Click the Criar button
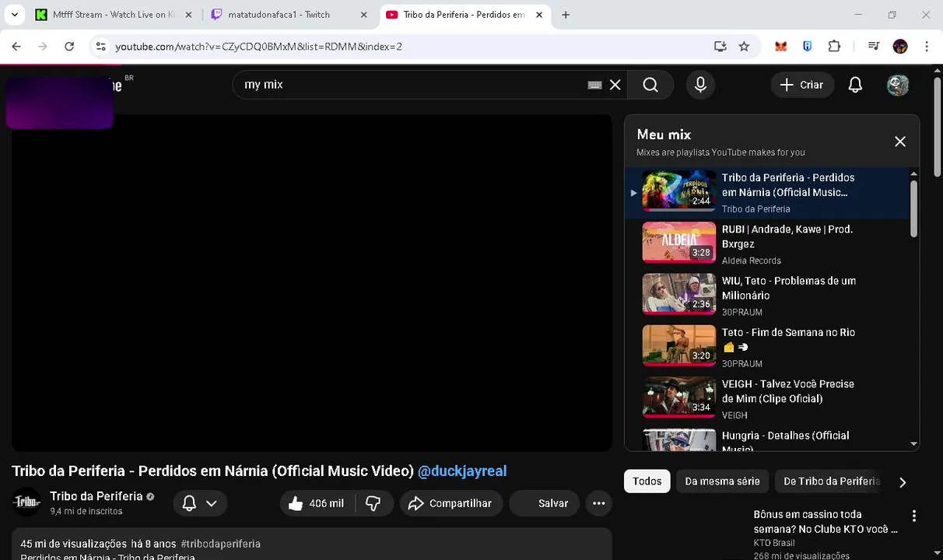This screenshot has height=560, width=943. pos(802,85)
